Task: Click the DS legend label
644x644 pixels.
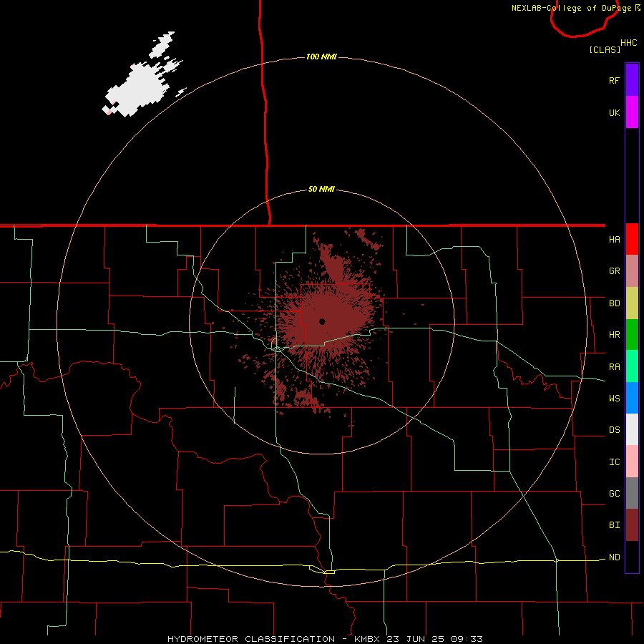Action: click(614, 430)
